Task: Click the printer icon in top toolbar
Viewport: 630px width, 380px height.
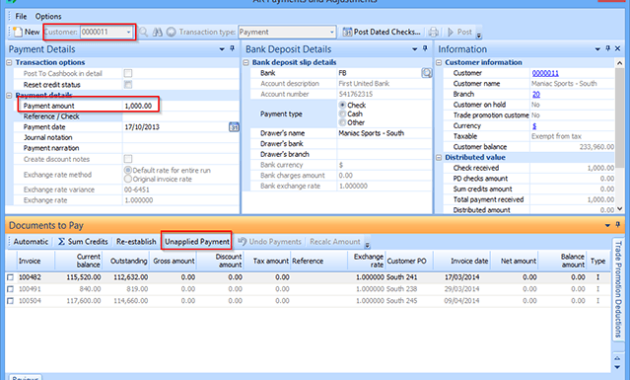Action: coord(434,32)
